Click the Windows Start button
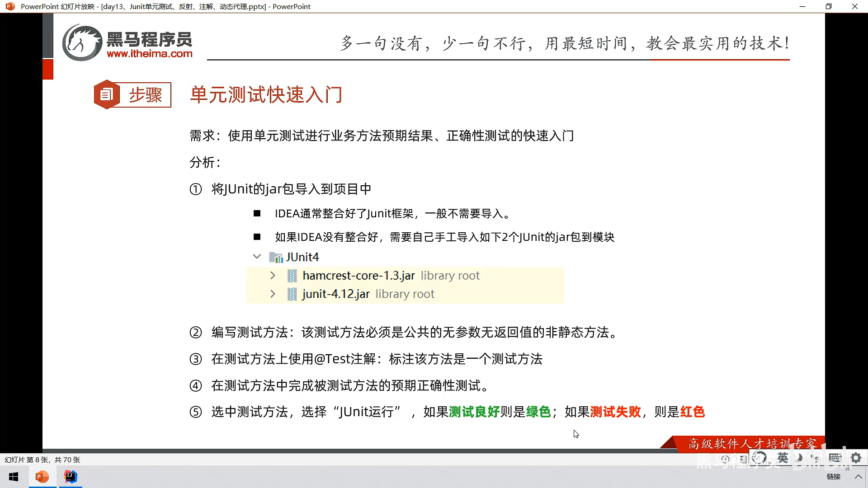 pos(14,477)
